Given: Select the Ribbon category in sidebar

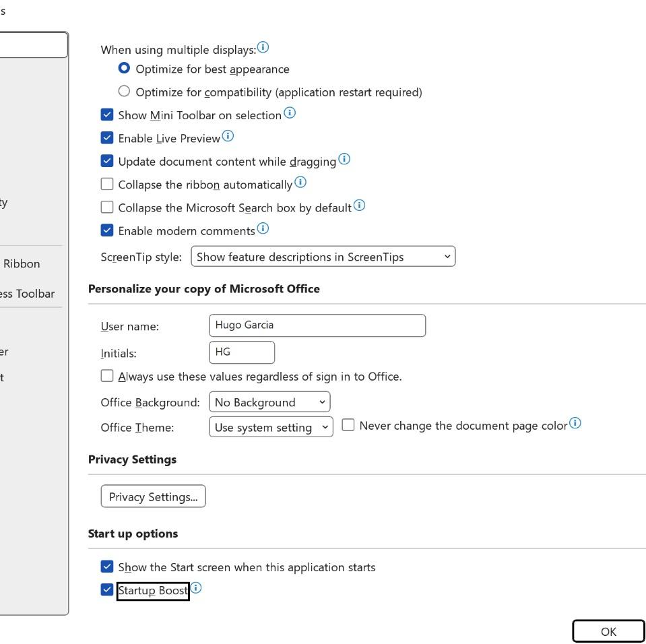Looking at the screenshot, I should [22, 263].
